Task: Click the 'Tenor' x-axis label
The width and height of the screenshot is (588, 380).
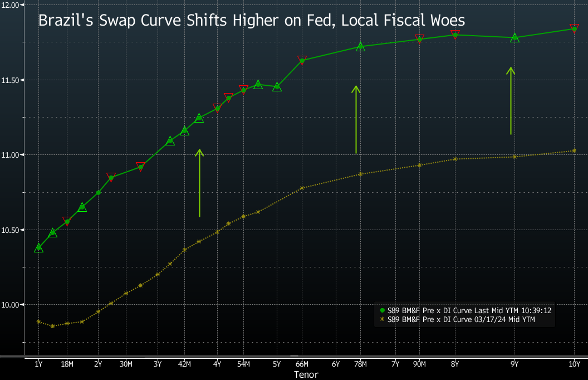Action: pos(306,374)
